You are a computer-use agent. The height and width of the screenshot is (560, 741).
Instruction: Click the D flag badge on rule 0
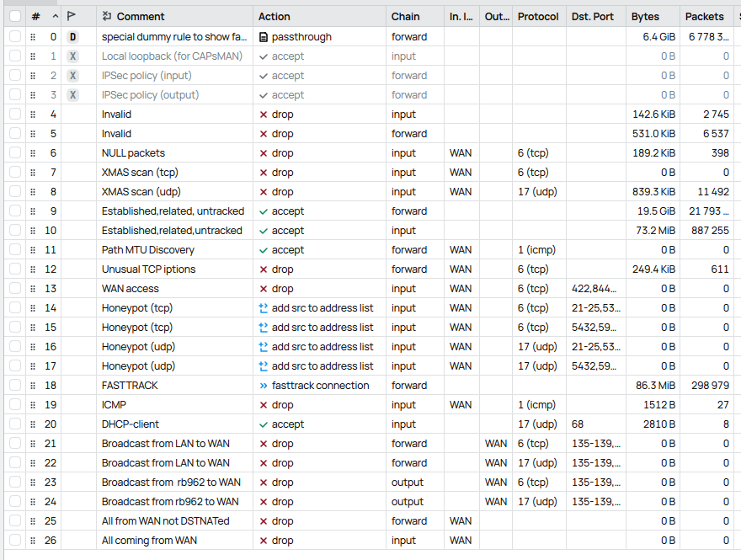coord(72,37)
